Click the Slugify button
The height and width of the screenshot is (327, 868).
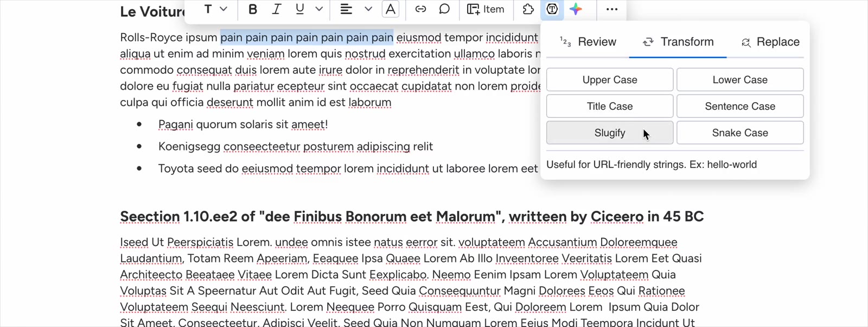610,133
